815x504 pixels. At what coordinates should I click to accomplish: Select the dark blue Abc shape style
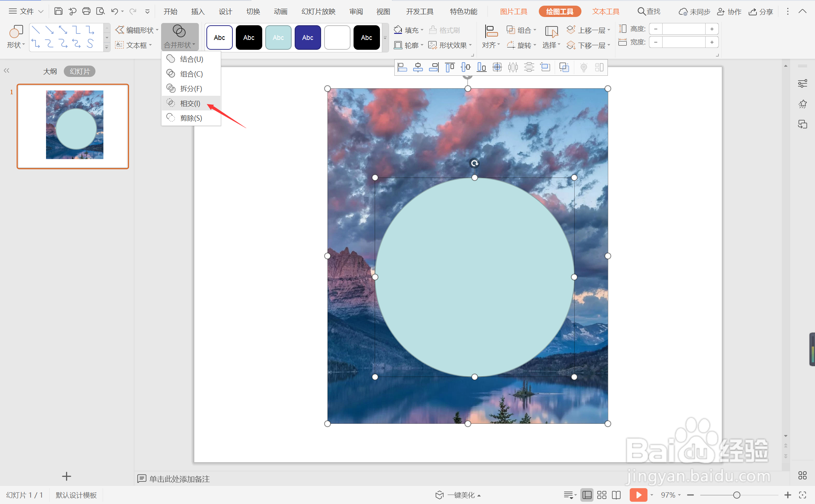tap(308, 37)
